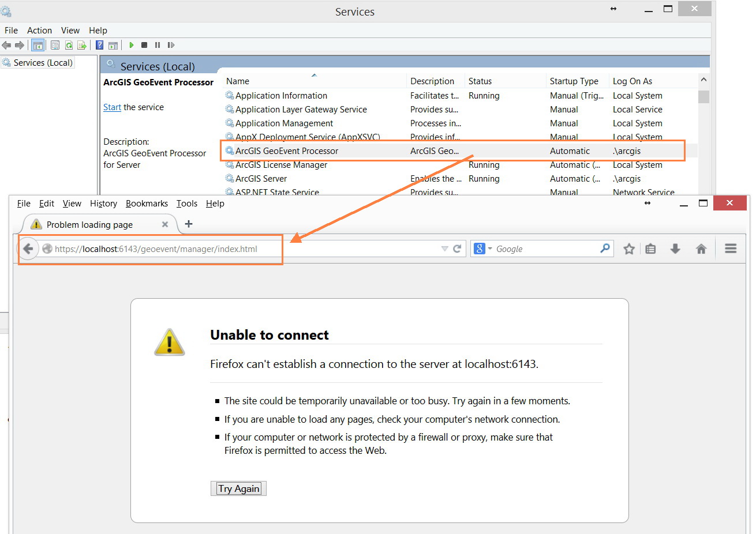The image size is (756, 534).
Task: Open the File menu in Firefox
Action: pyautogui.click(x=24, y=204)
